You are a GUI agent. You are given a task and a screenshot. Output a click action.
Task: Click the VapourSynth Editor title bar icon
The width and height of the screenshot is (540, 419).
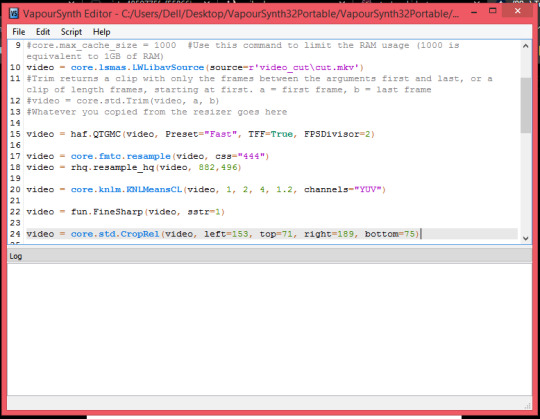pyautogui.click(x=14, y=13)
